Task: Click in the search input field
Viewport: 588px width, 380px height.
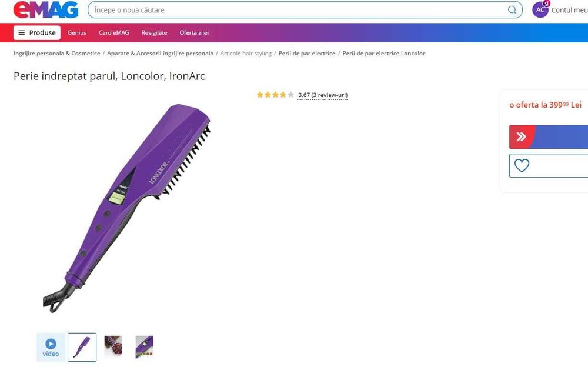Action: (x=298, y=10)
